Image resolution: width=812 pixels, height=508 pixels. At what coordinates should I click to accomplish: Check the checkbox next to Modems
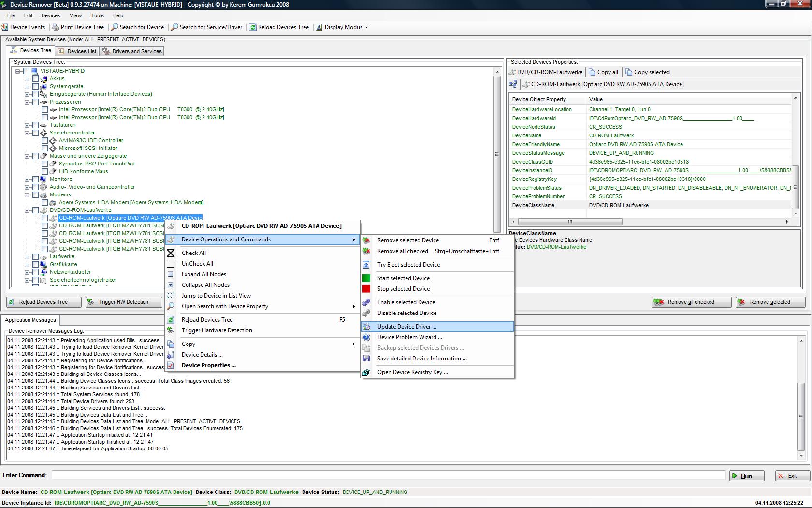click(36, 194)
